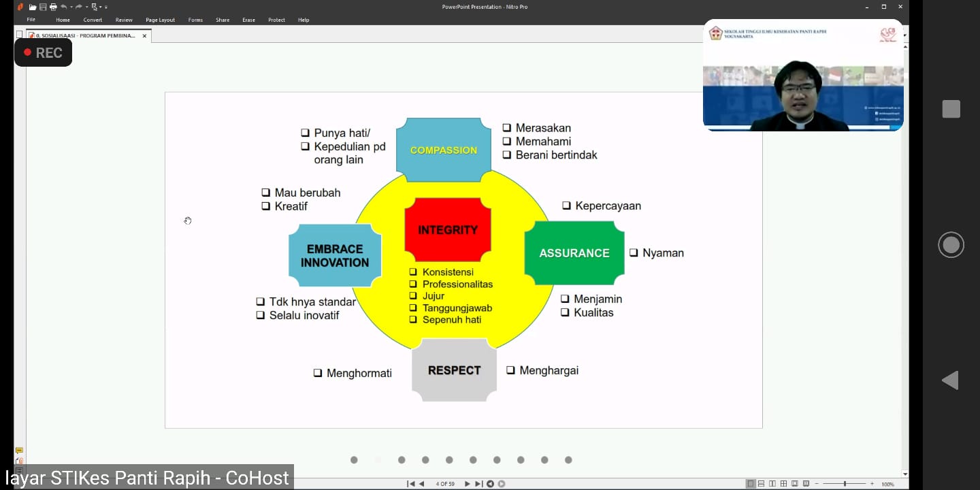
Task: Print the document using the printer icon
Action: [x=53, y=7]
